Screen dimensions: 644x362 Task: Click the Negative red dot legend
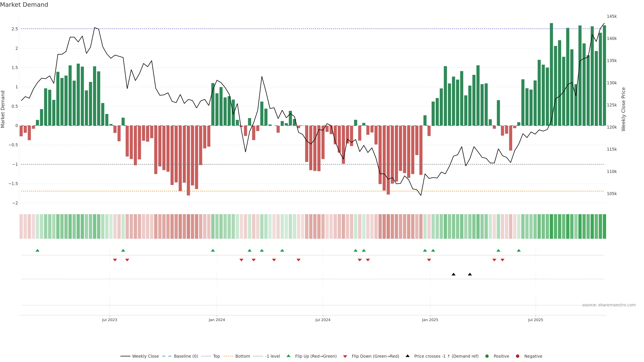(x=518, y=356)
